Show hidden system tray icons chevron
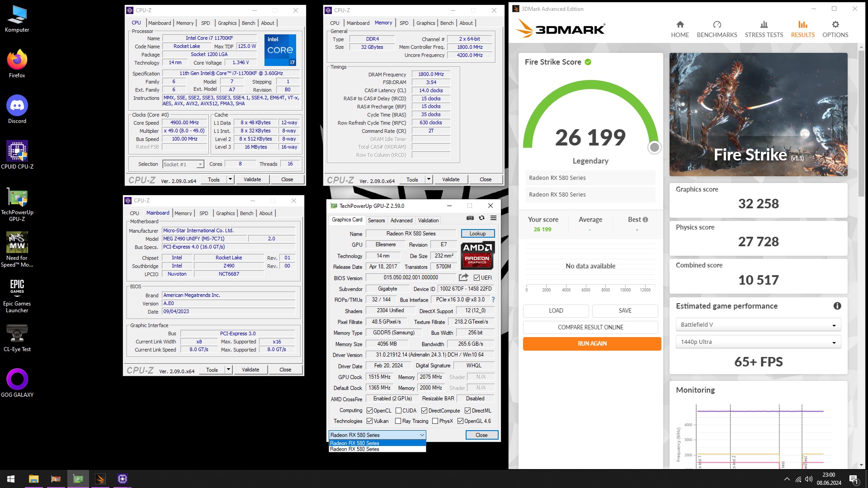The image size is (868, 488). (787, 479)
